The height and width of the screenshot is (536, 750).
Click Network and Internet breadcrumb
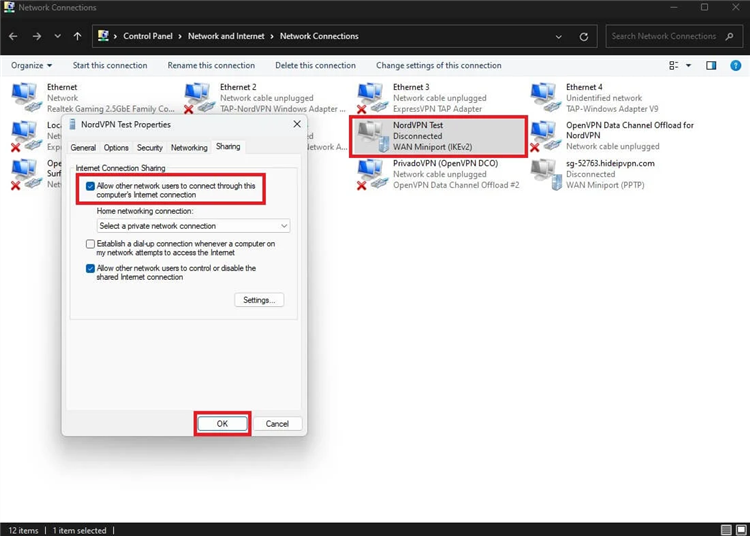(x=226, y=36)
